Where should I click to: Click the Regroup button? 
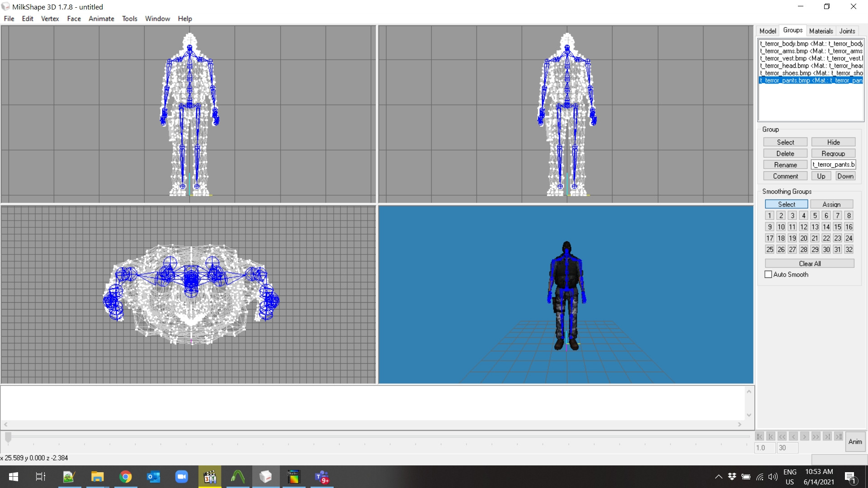(833, 153)
